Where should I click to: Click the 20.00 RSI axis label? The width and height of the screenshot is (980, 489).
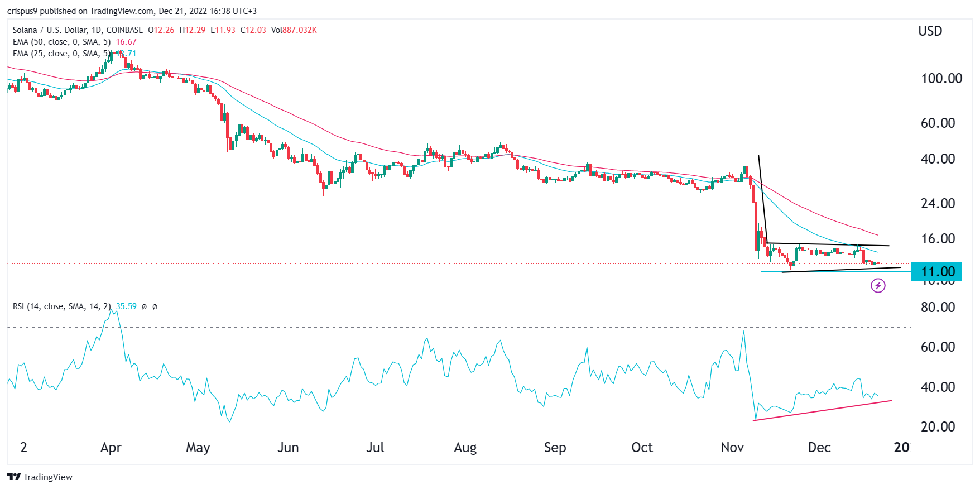938,427
